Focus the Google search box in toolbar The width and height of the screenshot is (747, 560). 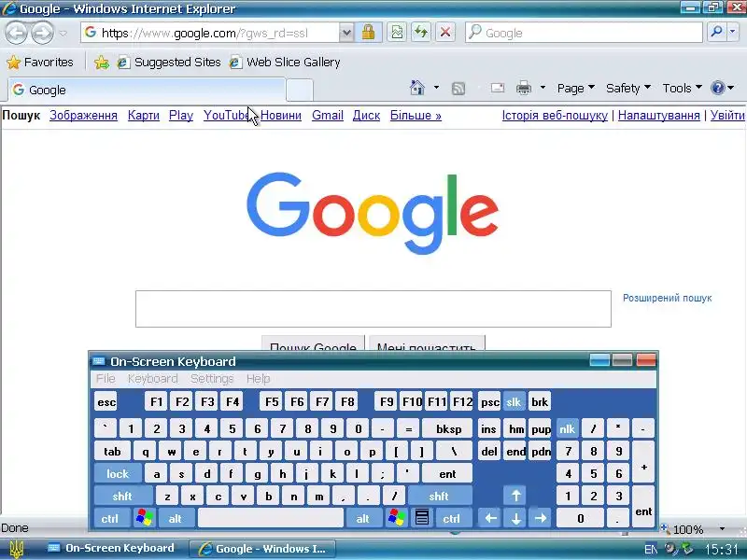point(585,33)
